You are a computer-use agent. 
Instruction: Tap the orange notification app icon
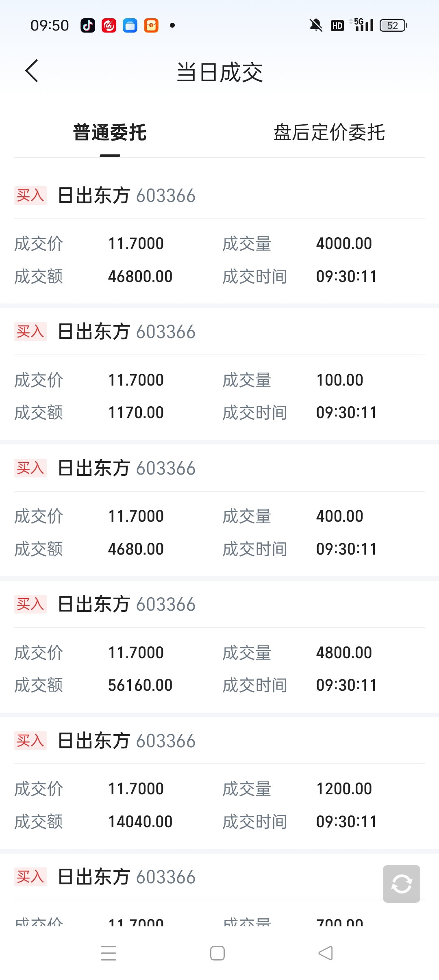pyautogui.click(x=151, y=26)
